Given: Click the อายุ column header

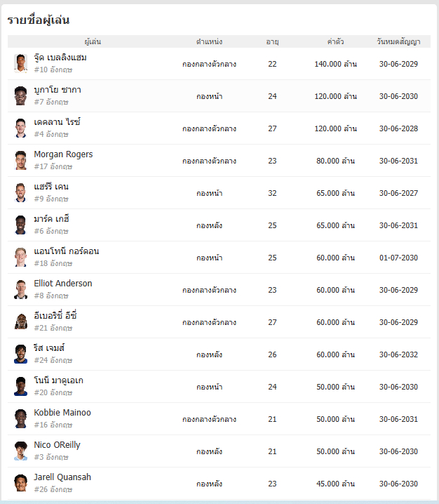Looking at the screenshot, I should (x=272, y=42).
